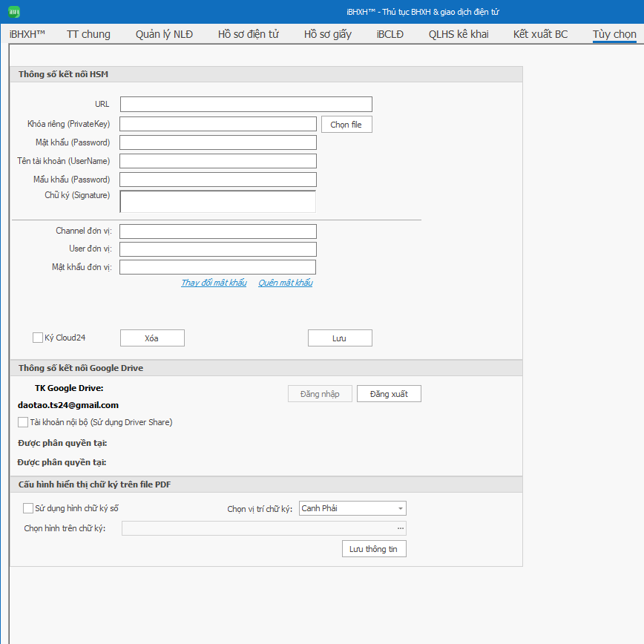The height and width of the screenshot is (644, 644).
Task: Check Sử dụng hình chữ ký số
Action: pos(28,508)
